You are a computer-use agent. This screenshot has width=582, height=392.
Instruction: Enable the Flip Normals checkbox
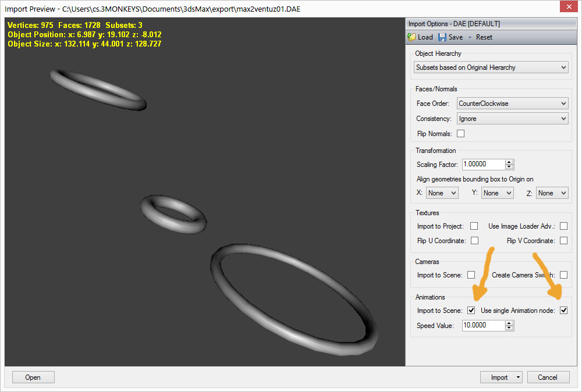[461, 134]
